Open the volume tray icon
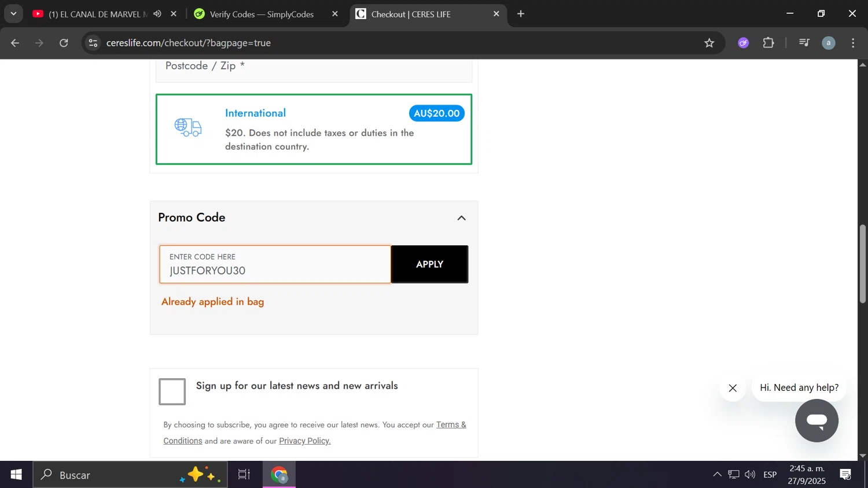 [750, 475]
